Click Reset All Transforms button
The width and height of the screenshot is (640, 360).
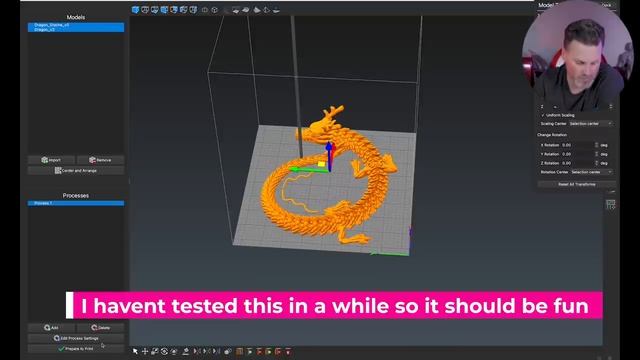pyautogui.click(x=576, y=184)
